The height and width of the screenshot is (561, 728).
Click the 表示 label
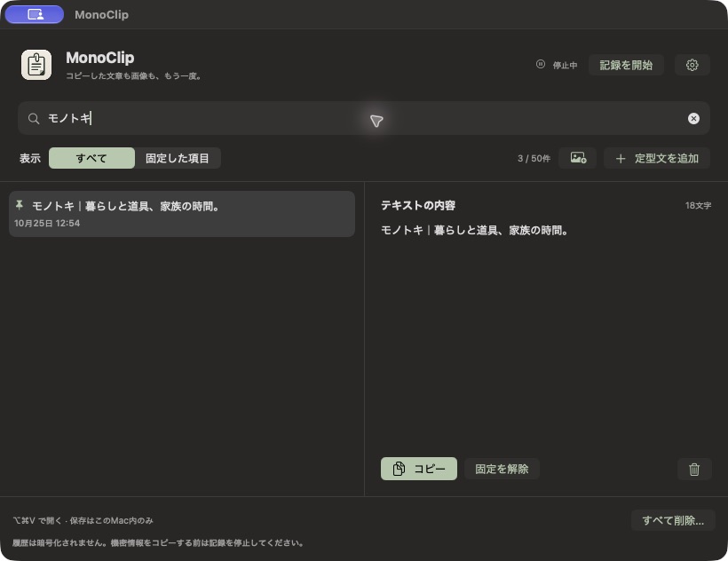pos(30,159)
